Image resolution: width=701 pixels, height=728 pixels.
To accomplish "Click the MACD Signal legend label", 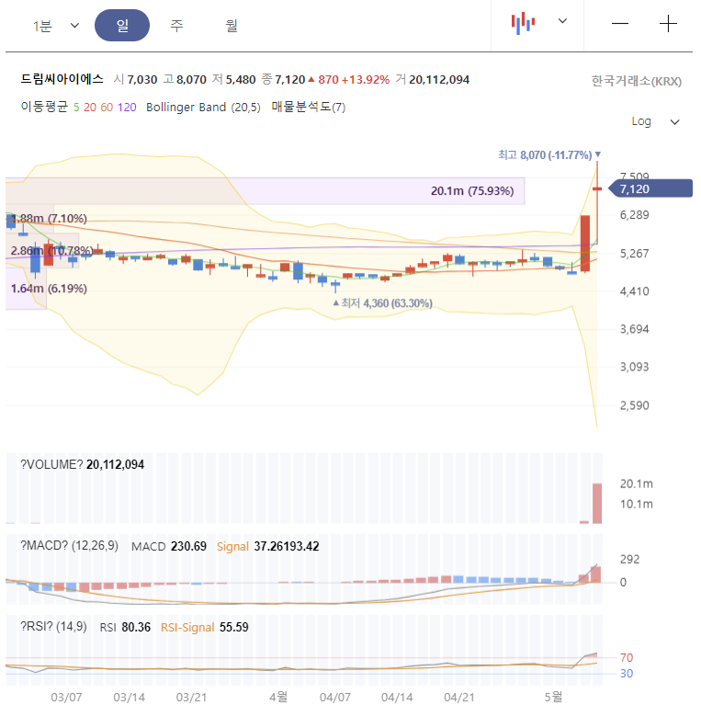I will [232, 547].
